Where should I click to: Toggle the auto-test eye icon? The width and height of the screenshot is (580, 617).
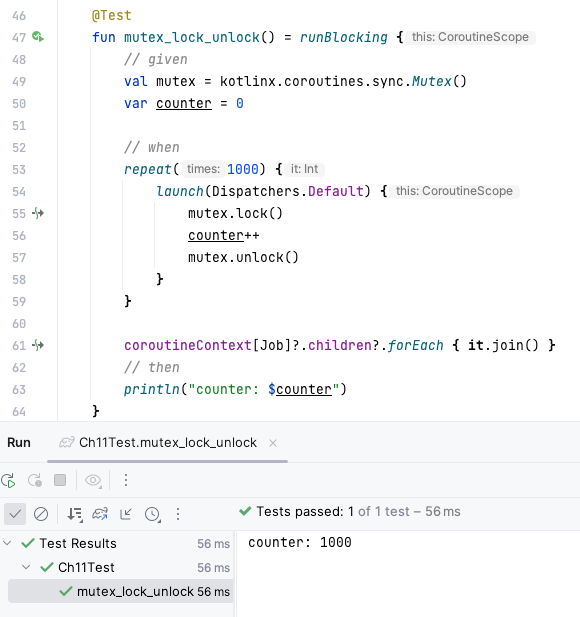[x=93, y=480]
